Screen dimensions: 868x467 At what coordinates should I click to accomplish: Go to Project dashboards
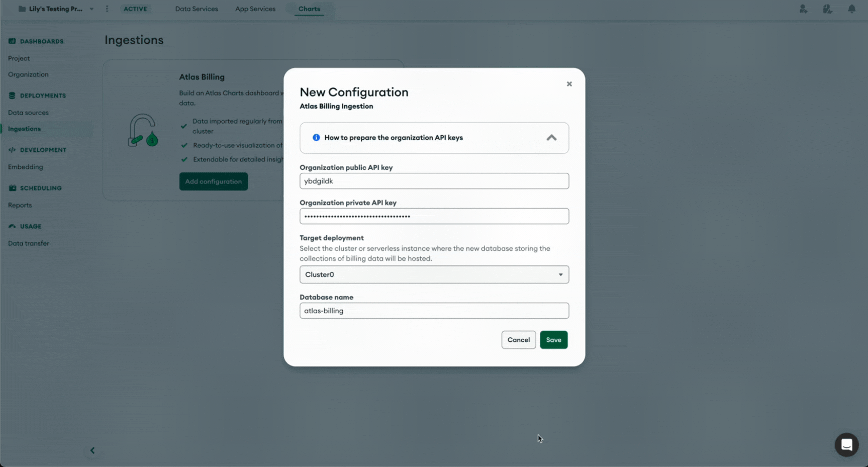19,58
